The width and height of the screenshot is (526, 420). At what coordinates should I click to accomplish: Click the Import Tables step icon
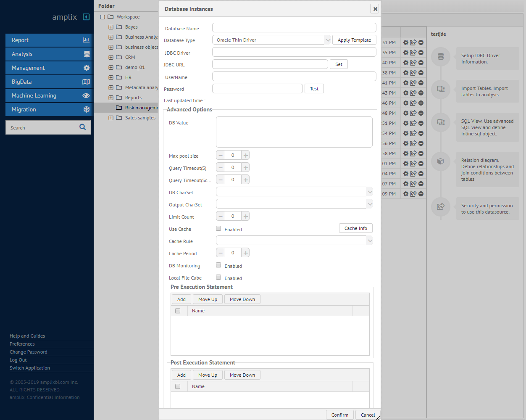(x=441, y=89)
